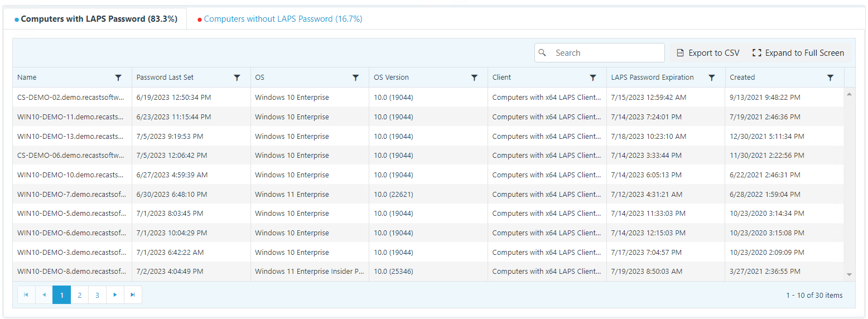Click expiration 7/15/2023 12:59:42 AM cell
Viewport: 868px width, 319px height.
[666, 97]
